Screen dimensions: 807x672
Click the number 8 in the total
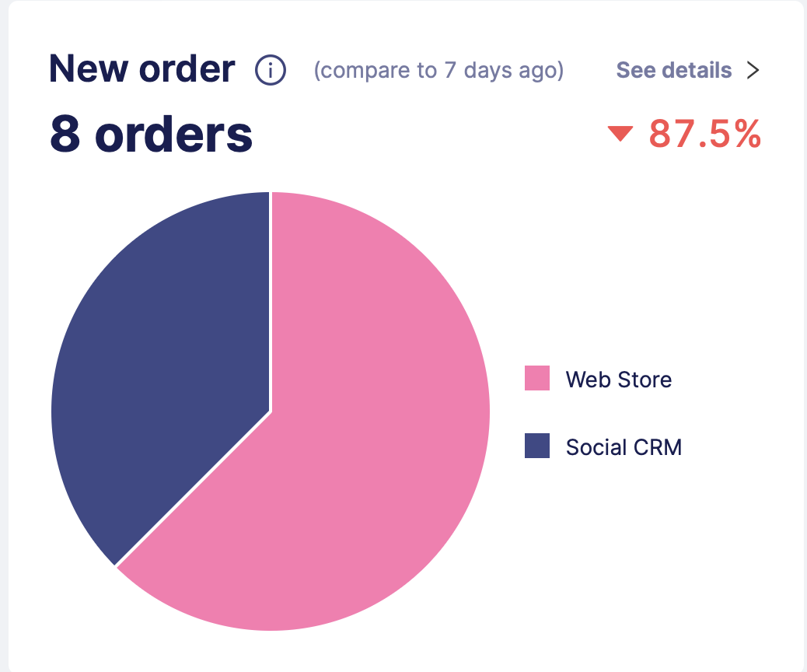point(63,134)
